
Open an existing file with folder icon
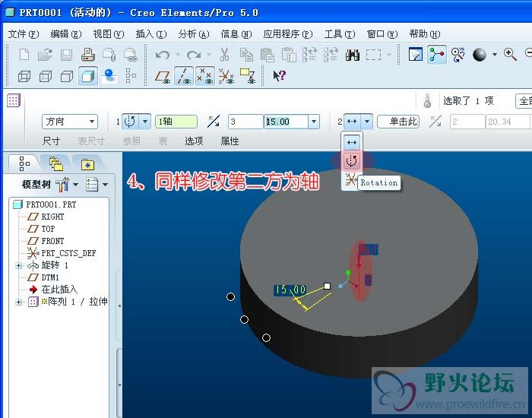pos(45,55)
